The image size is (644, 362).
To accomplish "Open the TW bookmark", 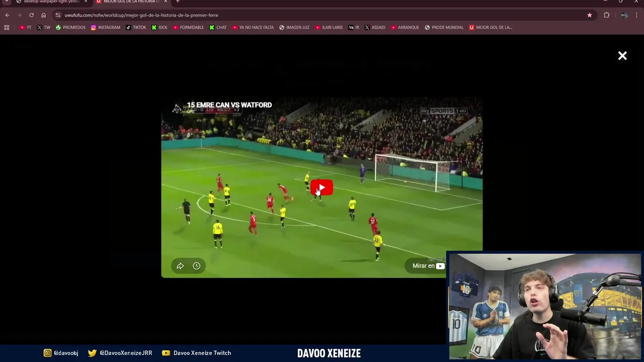I will pyautogui.click(x=43, y=28).
